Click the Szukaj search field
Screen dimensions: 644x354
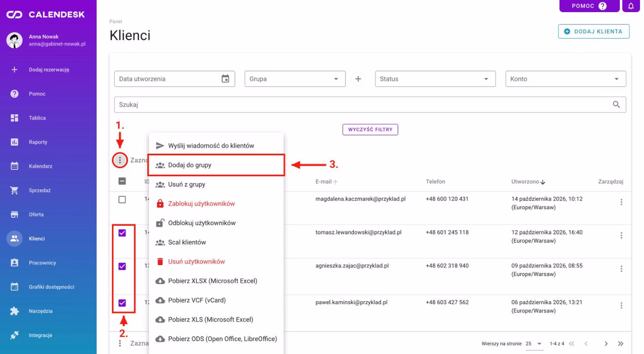tap(370, 105)
